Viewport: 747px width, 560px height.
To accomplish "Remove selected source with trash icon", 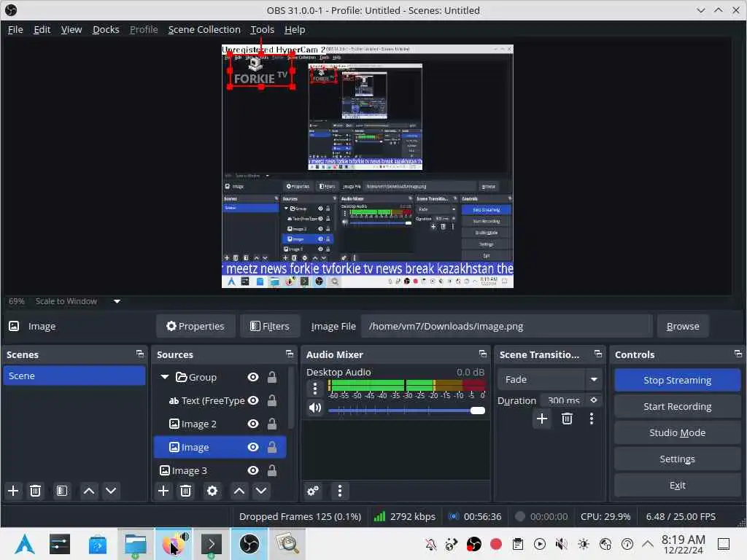I will (186, 491).
